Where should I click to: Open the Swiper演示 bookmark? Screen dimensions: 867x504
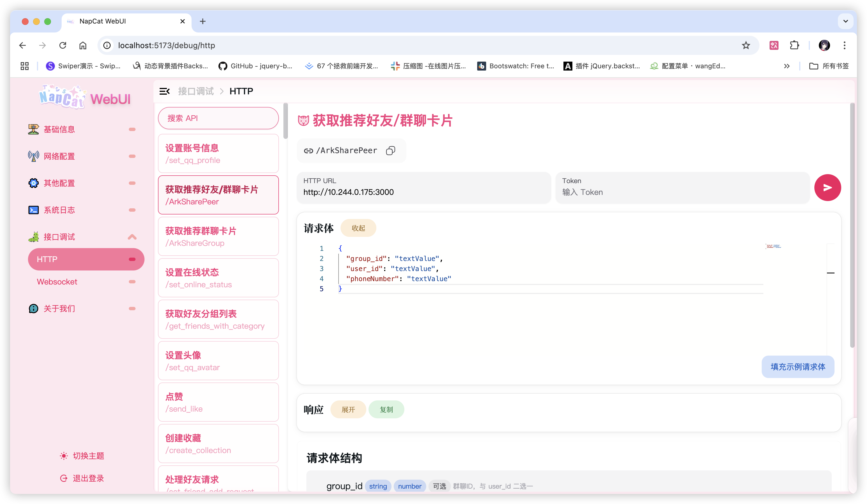tap(83, 66)
